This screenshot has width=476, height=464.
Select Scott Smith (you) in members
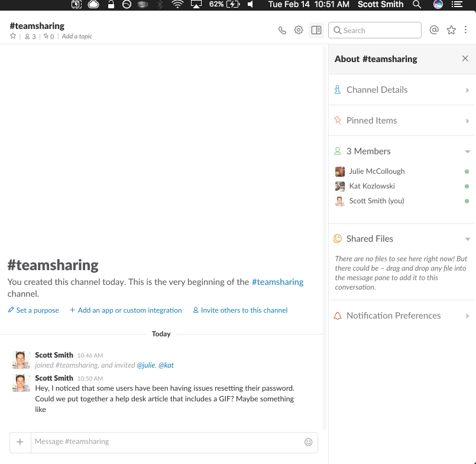[x=377, y=201]
